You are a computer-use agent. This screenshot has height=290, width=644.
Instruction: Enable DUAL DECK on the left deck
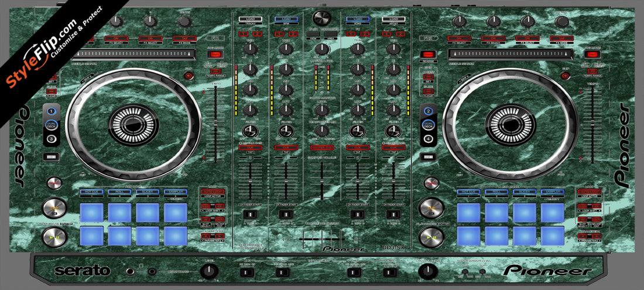pos(52,125)
